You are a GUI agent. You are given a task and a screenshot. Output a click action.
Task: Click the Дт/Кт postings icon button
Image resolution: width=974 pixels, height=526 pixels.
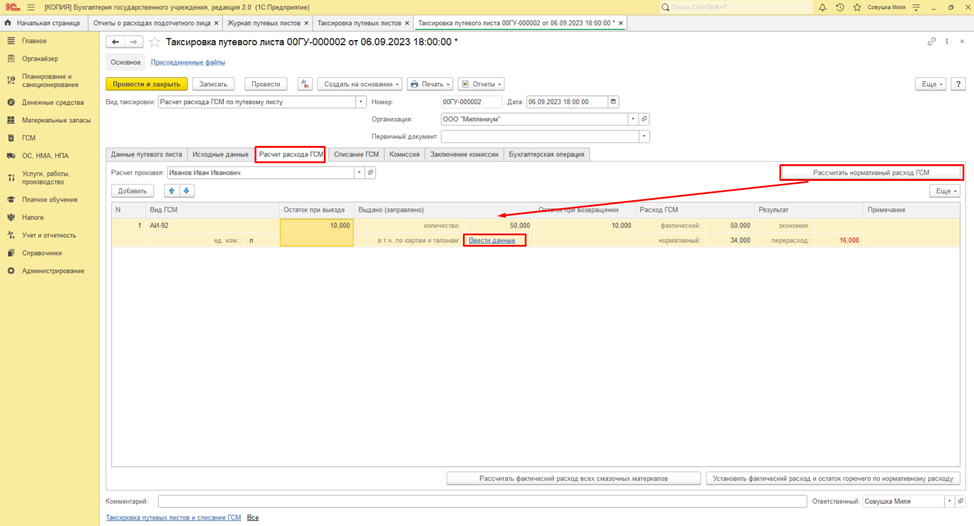(304, 84)
